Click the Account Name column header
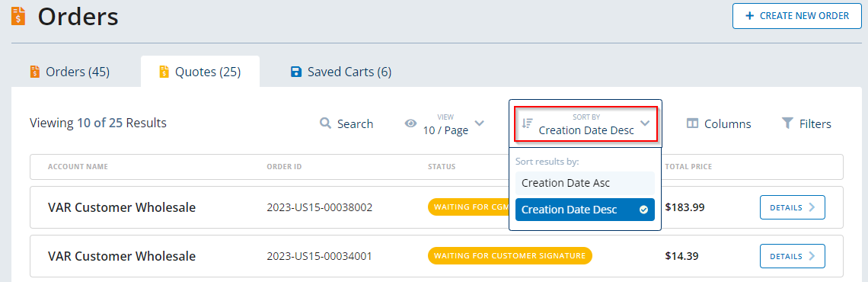 [78, 167]
